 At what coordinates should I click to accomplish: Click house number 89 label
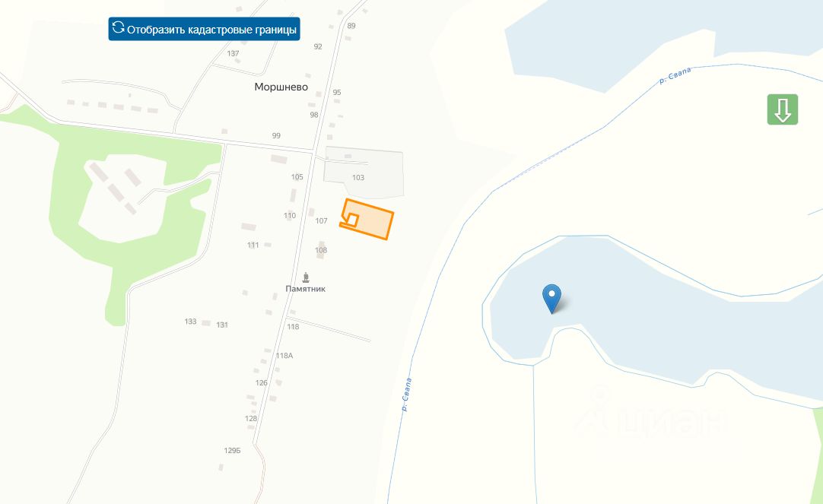pos(351,26)
